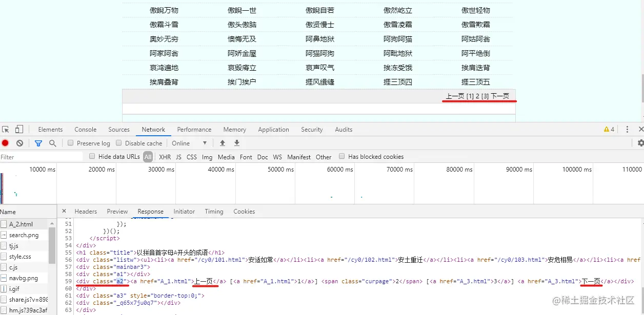Enable the Disable cache checkbox
644x315 pixels.
119,143
